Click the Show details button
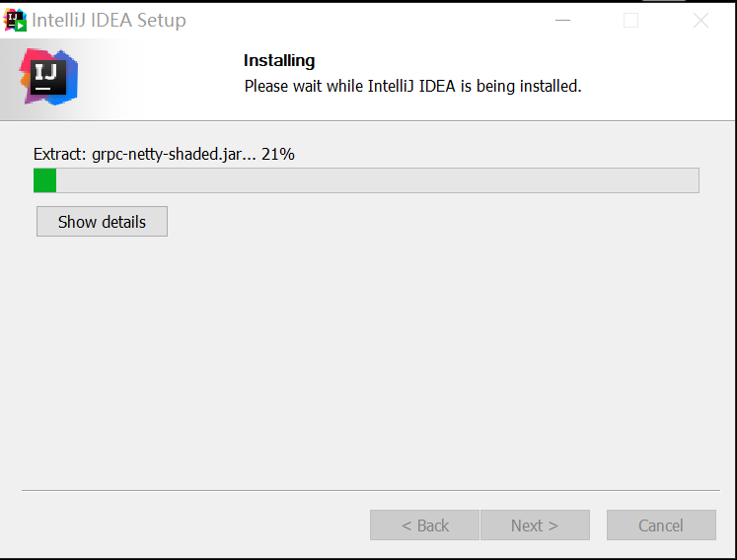The width and height of the screenshot is (737, 560). point(102,221)
